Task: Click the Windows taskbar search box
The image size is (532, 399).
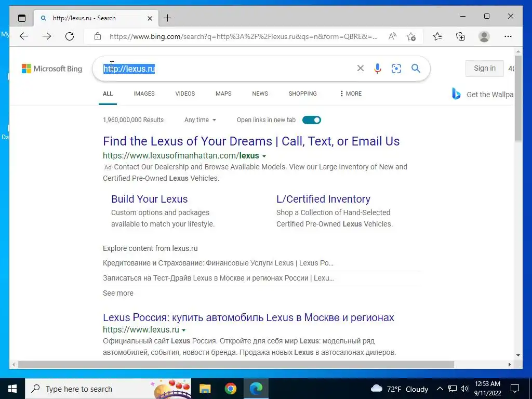Action: click(x=108, y=389)
